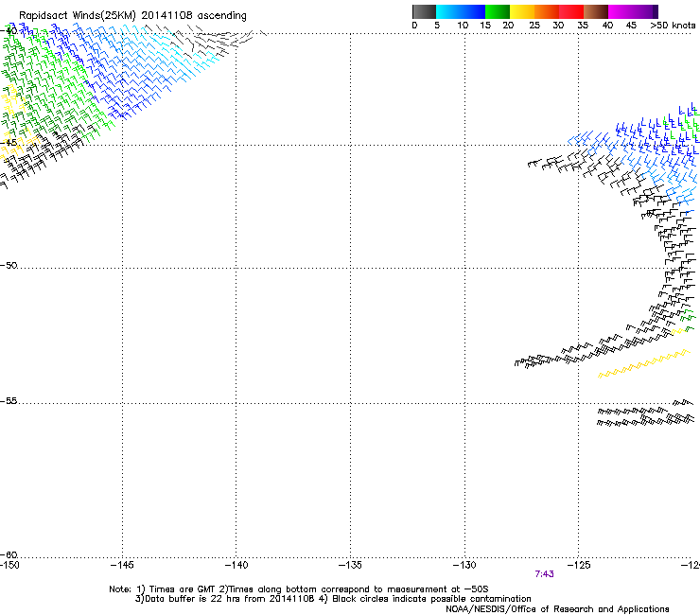Image resolution: width=700 pixels, height=615 pixels.
Task: Click the 'Rapidscat Winds(25KM) 20141108 ascending' title
Action: [132, 16]
